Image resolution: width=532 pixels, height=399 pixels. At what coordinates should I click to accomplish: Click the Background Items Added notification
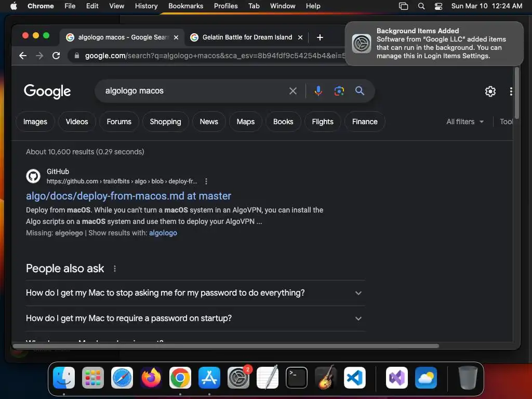434,44
